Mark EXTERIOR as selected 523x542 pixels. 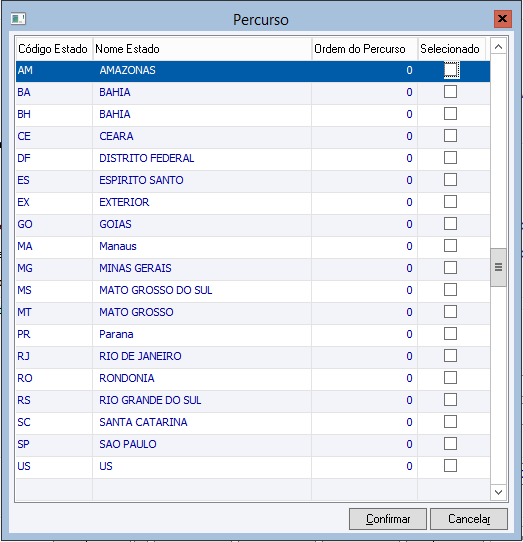coord(450,202)
